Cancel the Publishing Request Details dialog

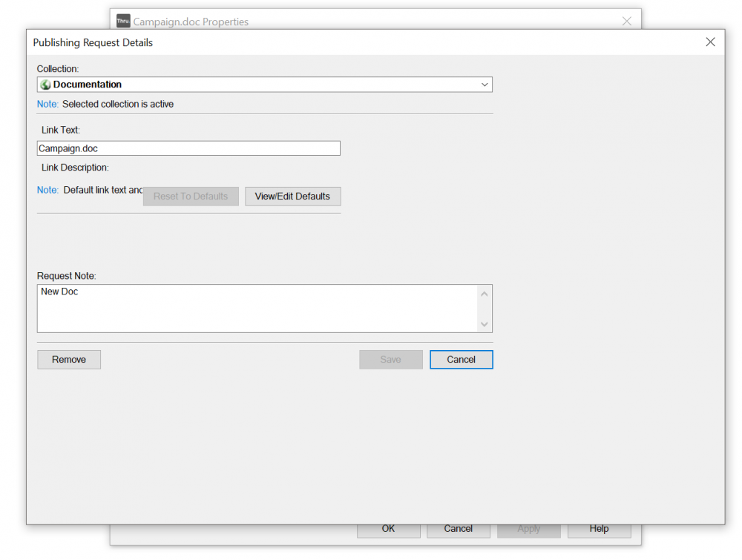coord(461,360)
